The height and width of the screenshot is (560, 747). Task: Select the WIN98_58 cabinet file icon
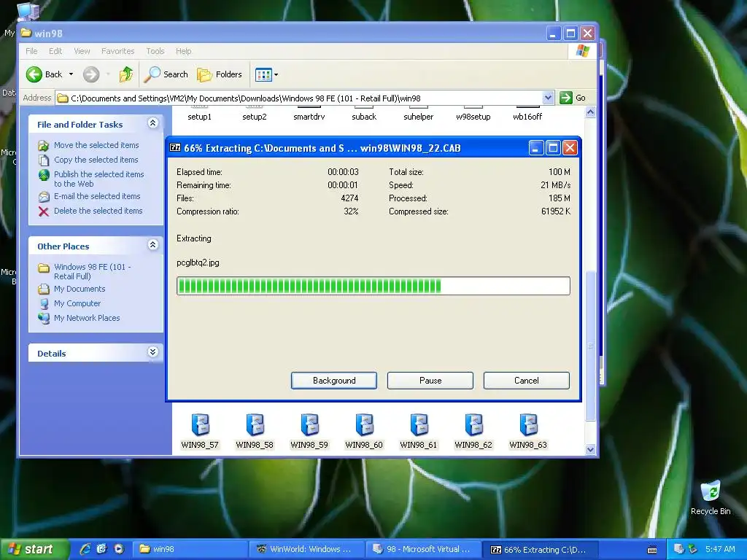[x=255, y=424]
